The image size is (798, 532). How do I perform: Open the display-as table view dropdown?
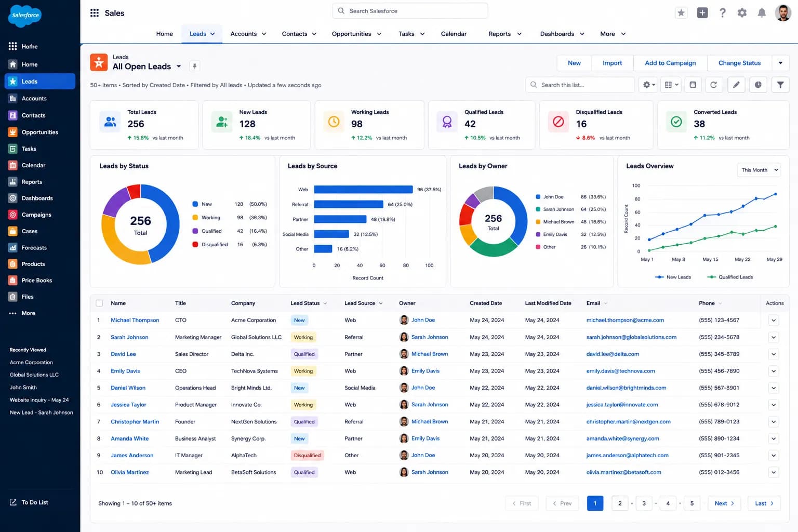pyautogui.click(x=671, y=85)
